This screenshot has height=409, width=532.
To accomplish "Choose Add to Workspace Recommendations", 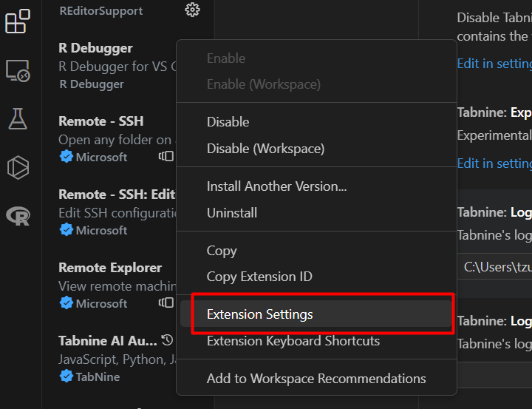I will (316, 379).
